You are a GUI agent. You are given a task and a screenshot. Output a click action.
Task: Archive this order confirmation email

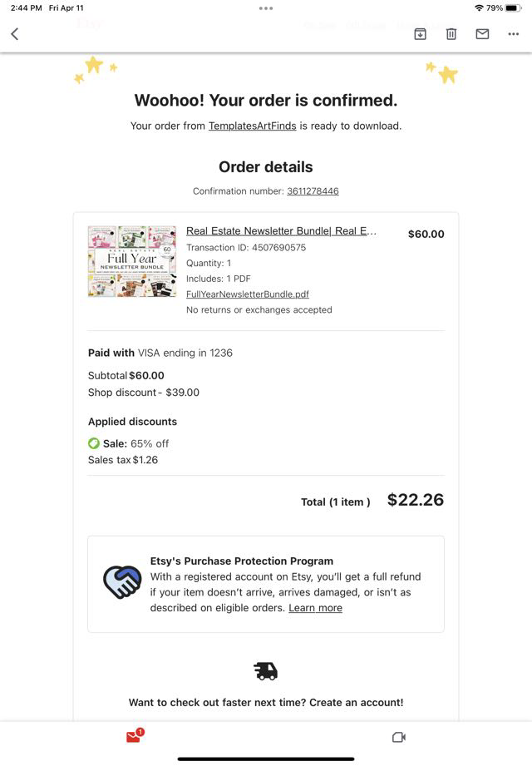pos(421,34)
